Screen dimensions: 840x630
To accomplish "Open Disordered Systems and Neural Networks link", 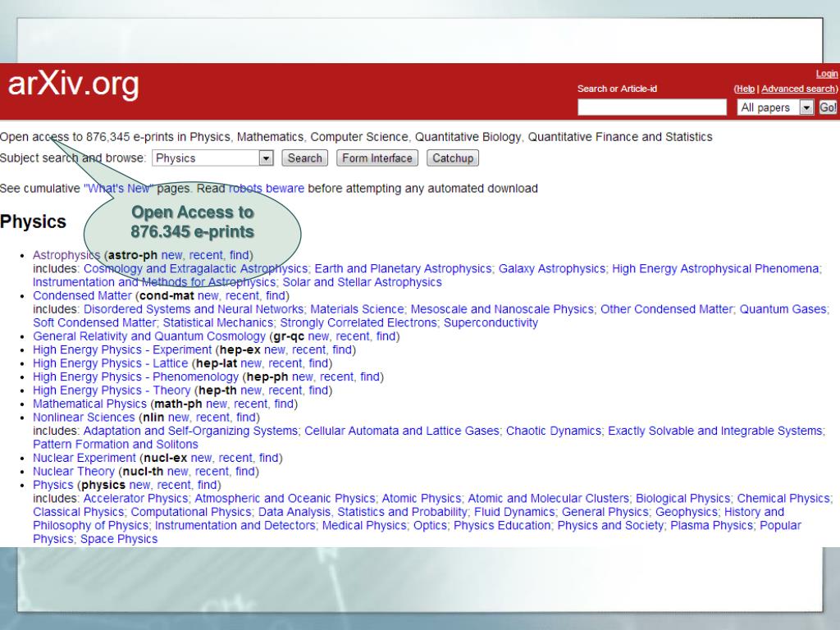I will pyautogui.click(x=194, y=309).
